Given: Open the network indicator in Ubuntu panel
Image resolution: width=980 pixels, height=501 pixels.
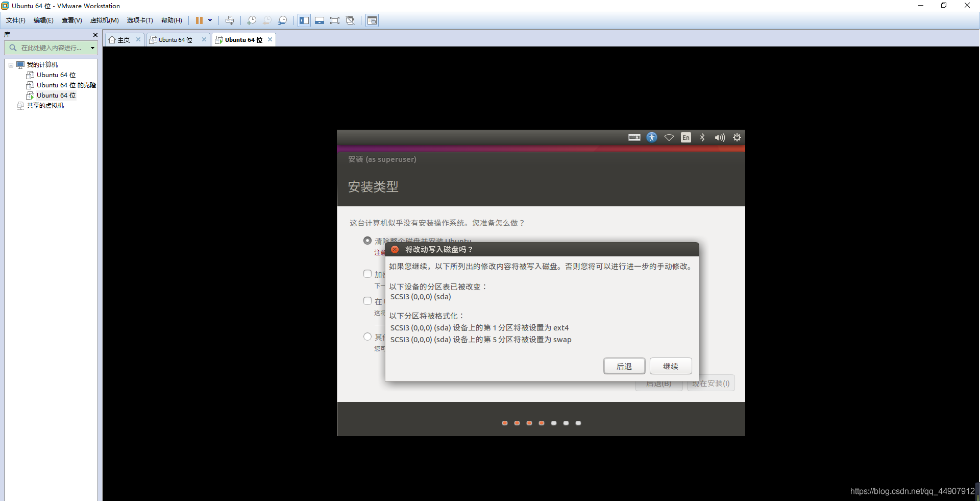Looking at the screenshot, I should [669, 137].
